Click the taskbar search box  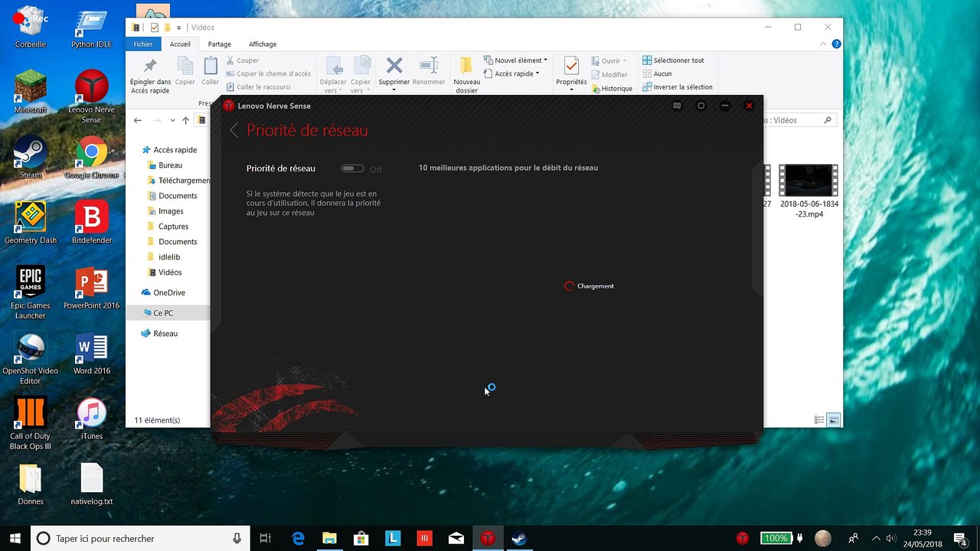point(139,539)
